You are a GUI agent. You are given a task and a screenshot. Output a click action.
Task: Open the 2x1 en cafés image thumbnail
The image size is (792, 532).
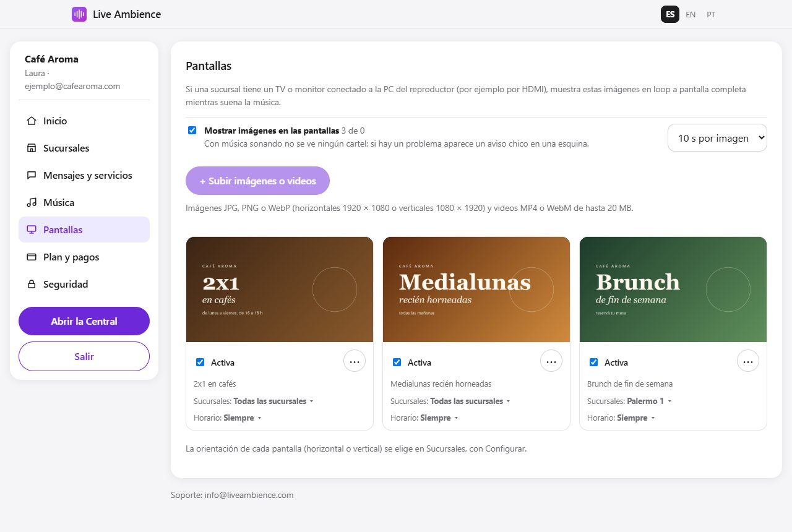(280, 290)
